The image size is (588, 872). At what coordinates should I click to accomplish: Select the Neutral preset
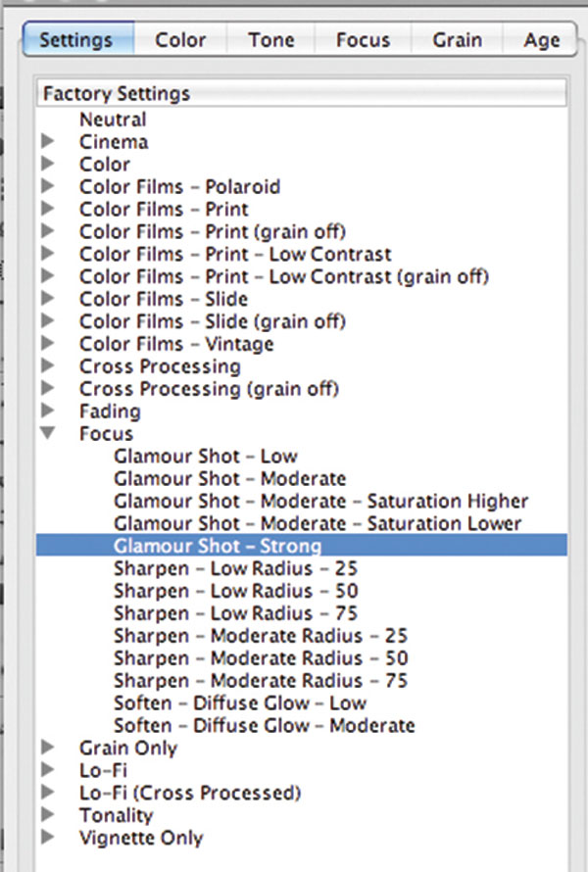[113, 119]
